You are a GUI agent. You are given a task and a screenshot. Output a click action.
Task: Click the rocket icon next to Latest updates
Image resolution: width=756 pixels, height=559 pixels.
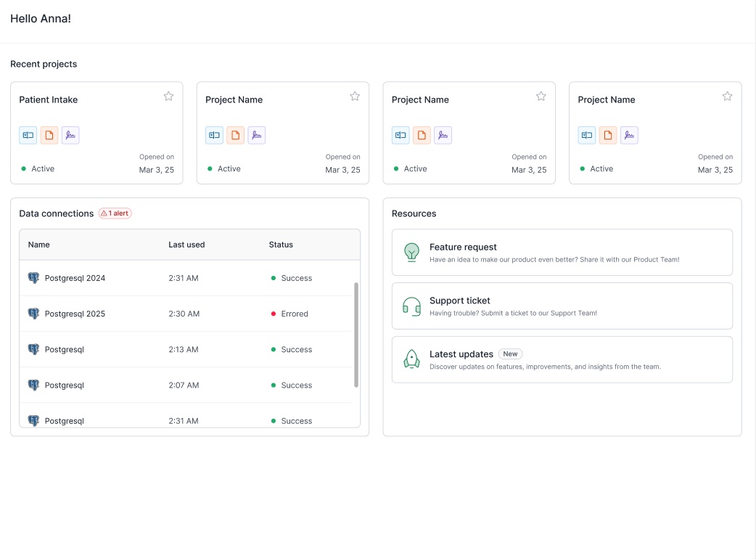click(x=411, y=359)
